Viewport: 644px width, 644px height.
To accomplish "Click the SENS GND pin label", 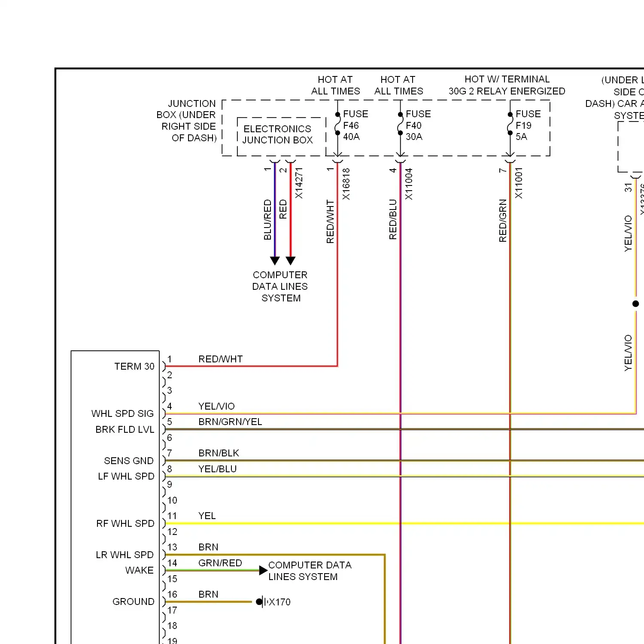I will coord(129,461).
